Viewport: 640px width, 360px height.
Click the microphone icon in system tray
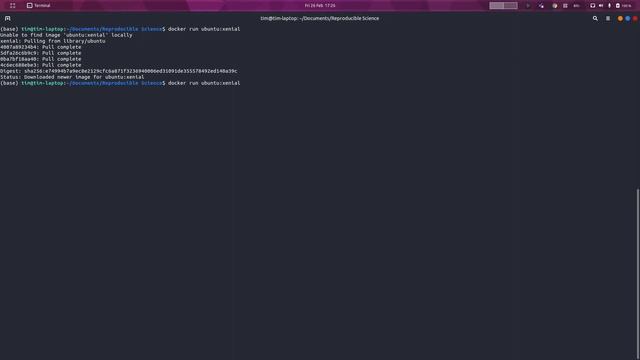609,6
